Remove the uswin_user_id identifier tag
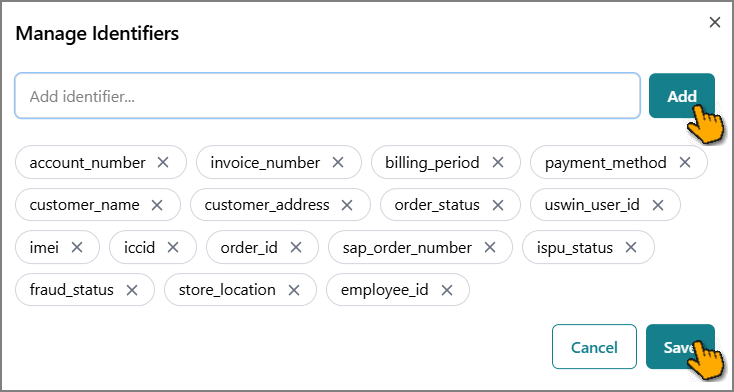 (658, 205)
